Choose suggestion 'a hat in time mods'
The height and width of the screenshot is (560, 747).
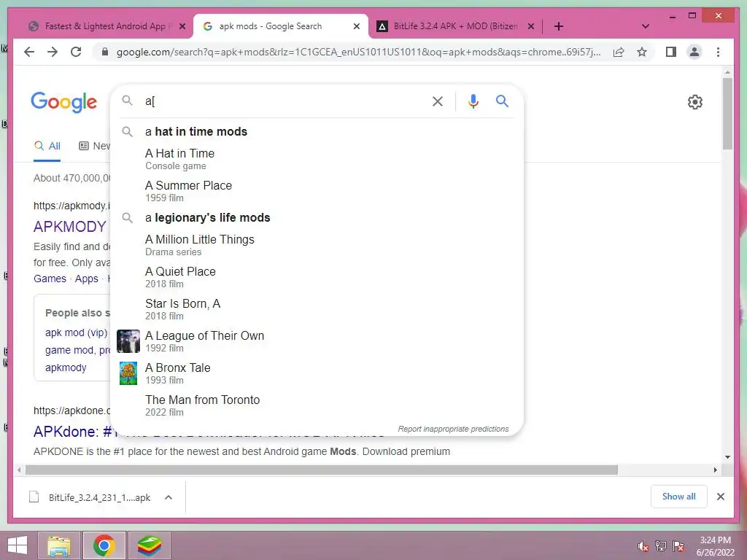coord(317,131)
